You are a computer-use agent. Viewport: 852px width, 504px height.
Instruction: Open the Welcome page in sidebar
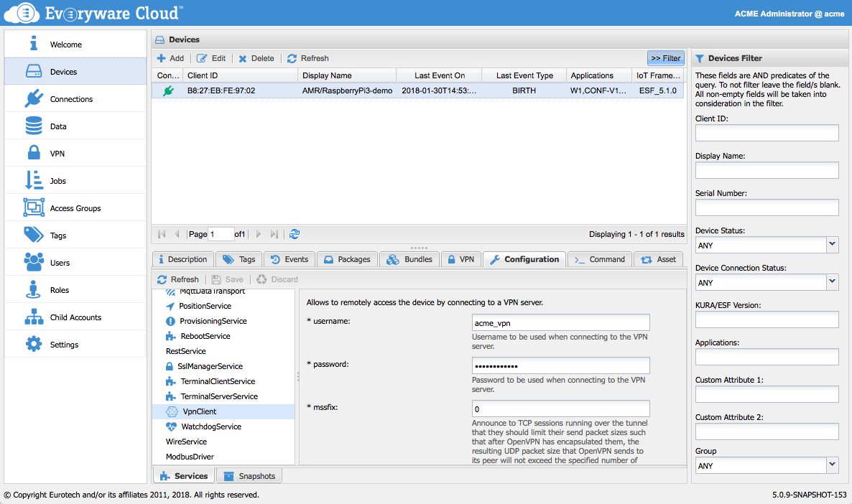click(x=75, y=44)
